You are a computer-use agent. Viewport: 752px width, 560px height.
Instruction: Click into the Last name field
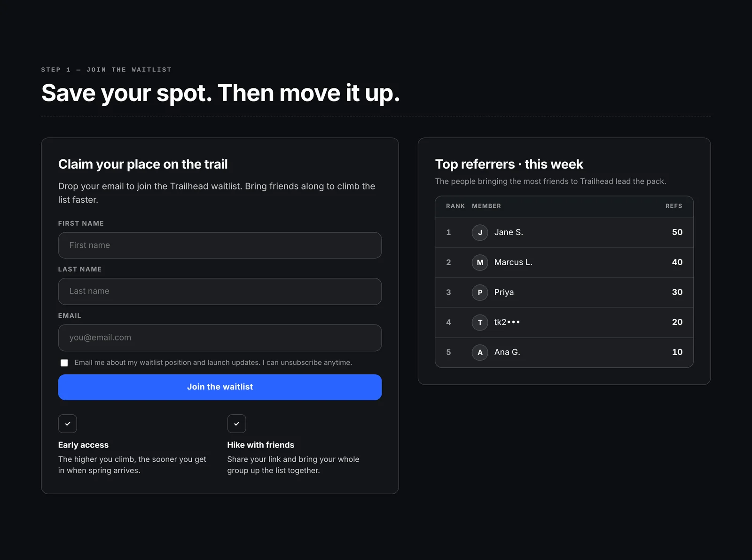click(220, 292)
